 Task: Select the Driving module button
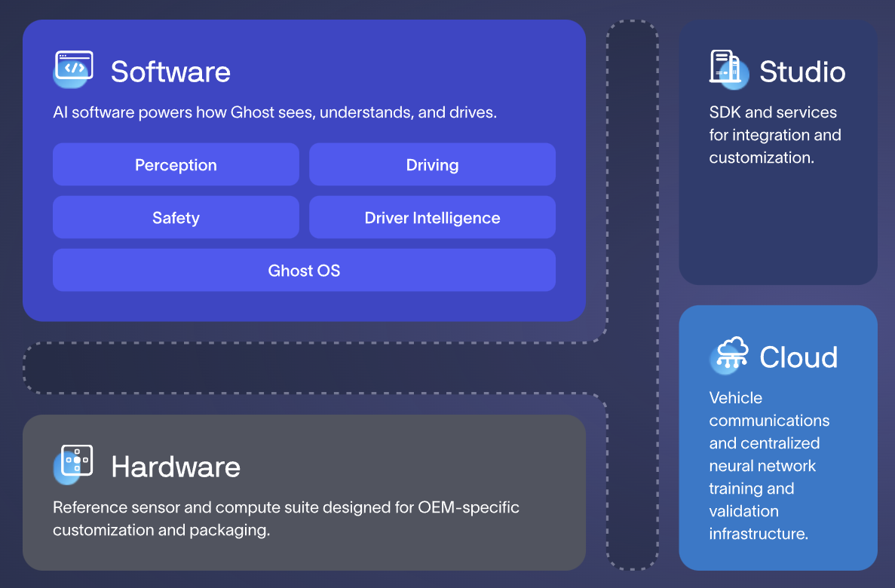(x=432, y=164)
